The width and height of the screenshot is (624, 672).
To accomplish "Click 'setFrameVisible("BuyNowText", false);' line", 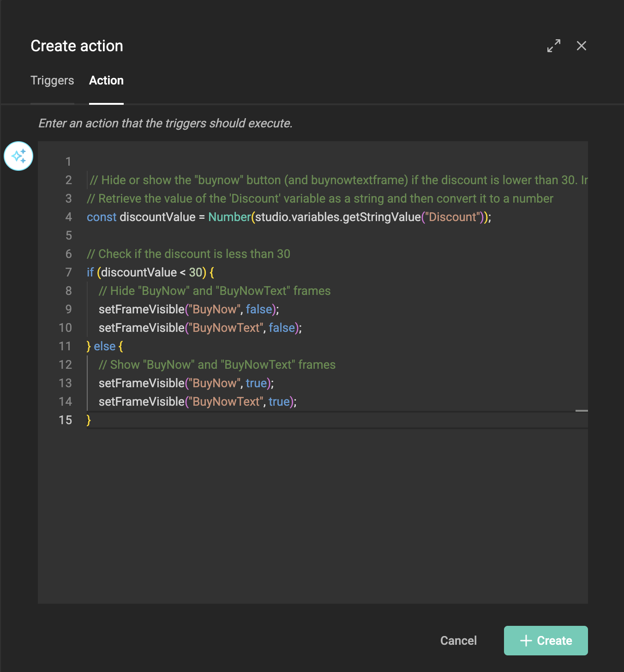I will [x=200, y=328].
